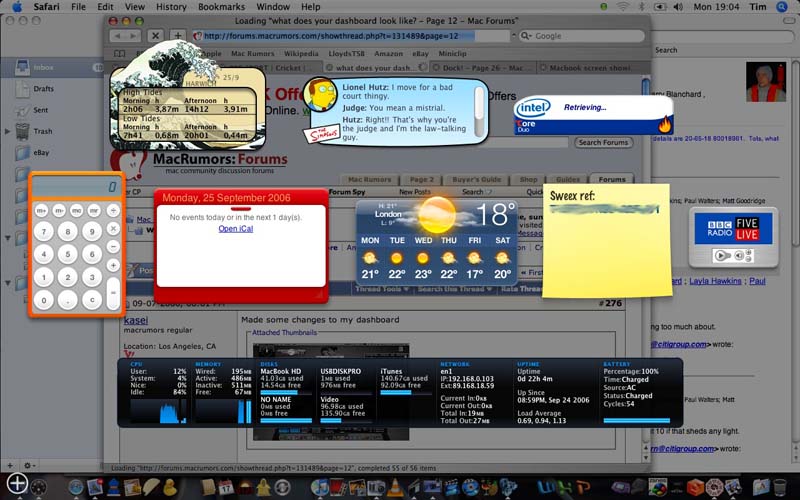Open the History menu

(171, 7)
